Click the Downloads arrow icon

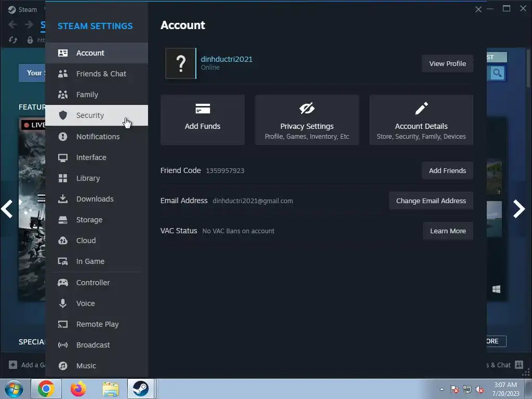[63, 199]
